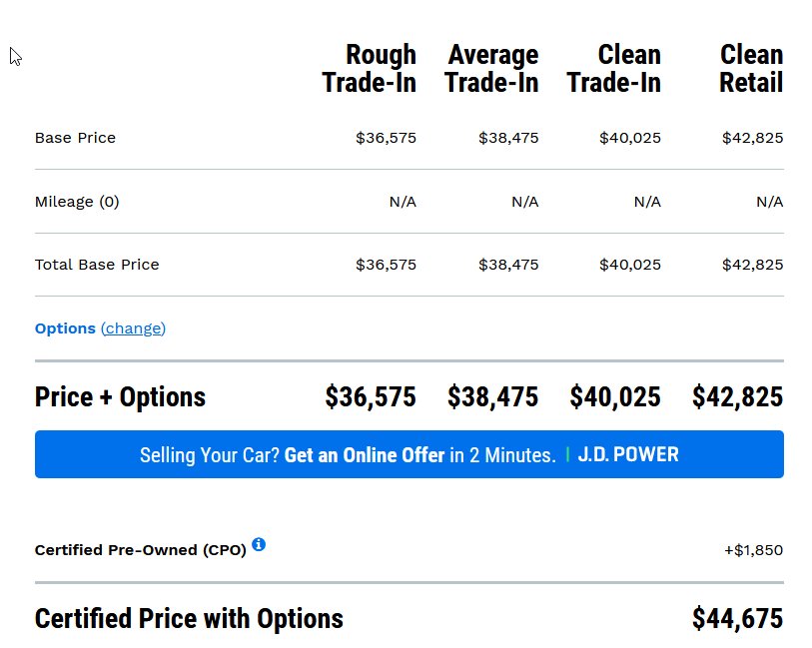The image size is (812, 648).
Task: Open the Options change link
Action: pyautogui.click(x=133, y=328)
